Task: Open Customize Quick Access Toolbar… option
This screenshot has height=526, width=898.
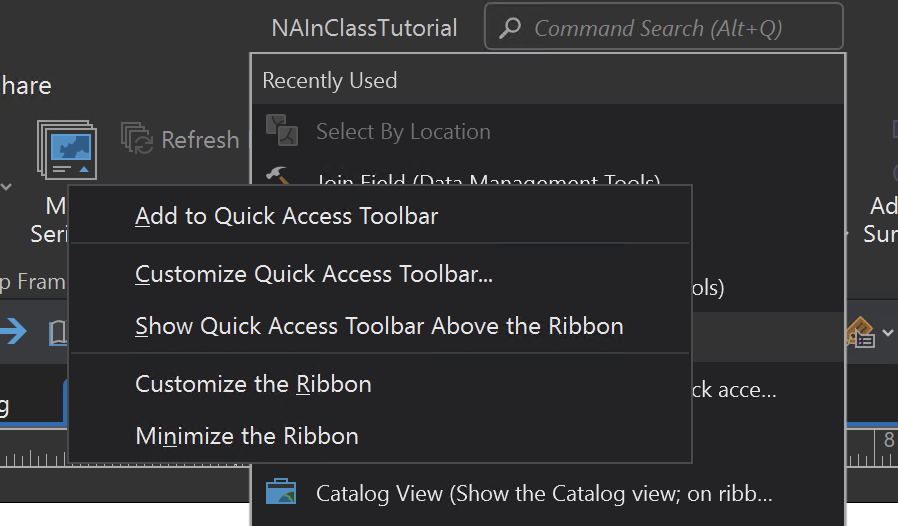Action: (x=313, y=274)
